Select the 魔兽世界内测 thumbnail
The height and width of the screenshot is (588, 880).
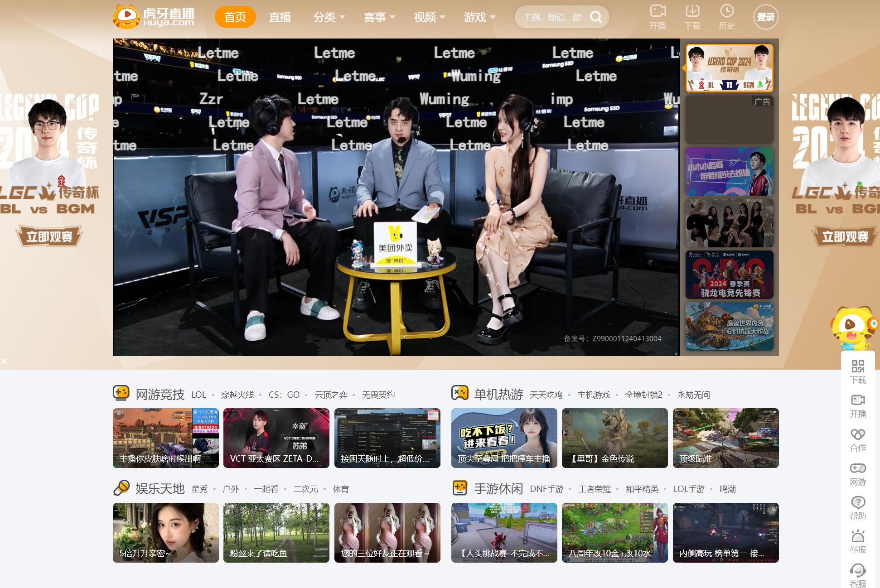pos(729,326)
